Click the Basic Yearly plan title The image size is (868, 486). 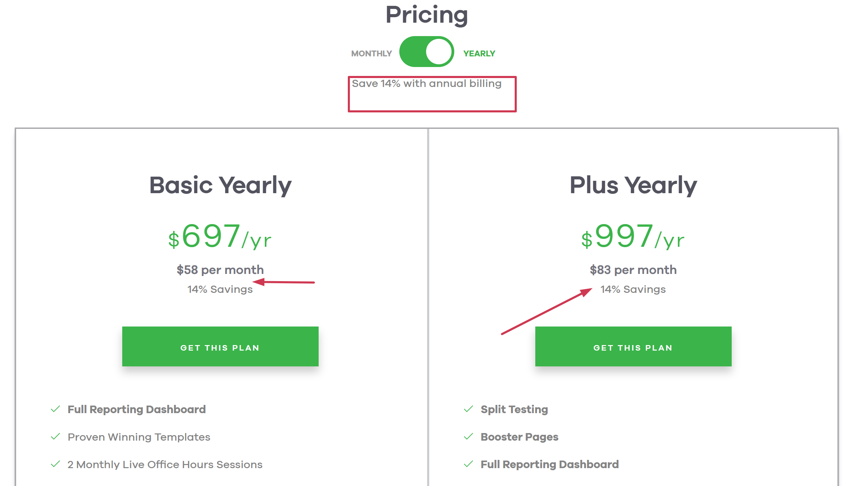[220, 186]
